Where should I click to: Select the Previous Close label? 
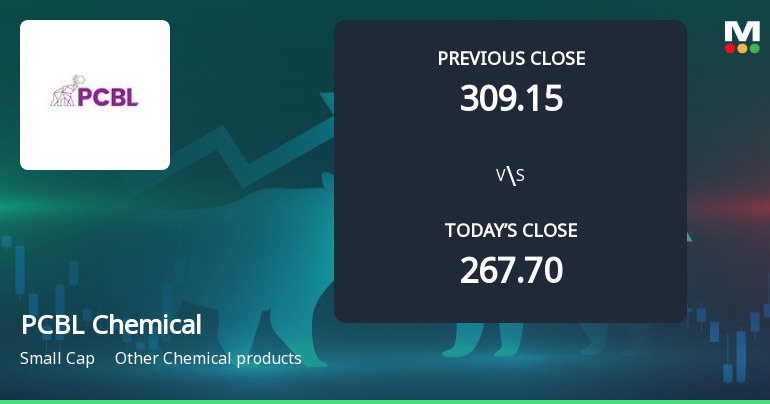coord(511,59)
